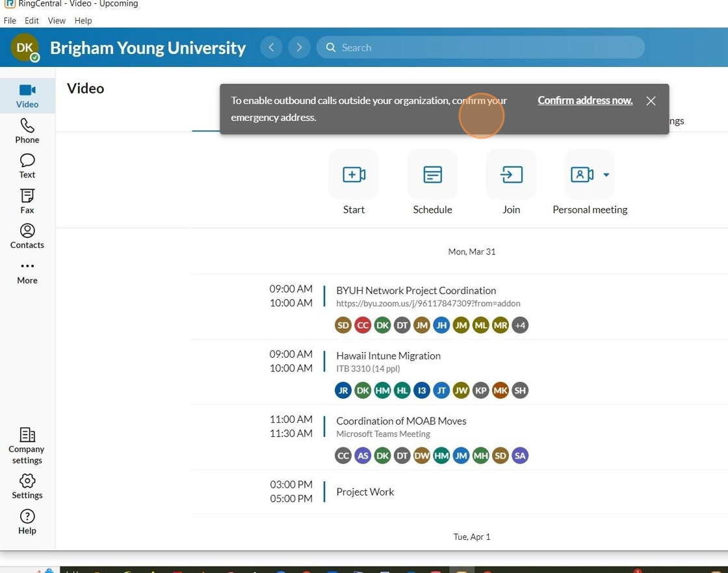This screenshot has height=573, width=728.
Task: Open the Phone section in sidebar
Action: pyautogui.click(x=27, y=131)
